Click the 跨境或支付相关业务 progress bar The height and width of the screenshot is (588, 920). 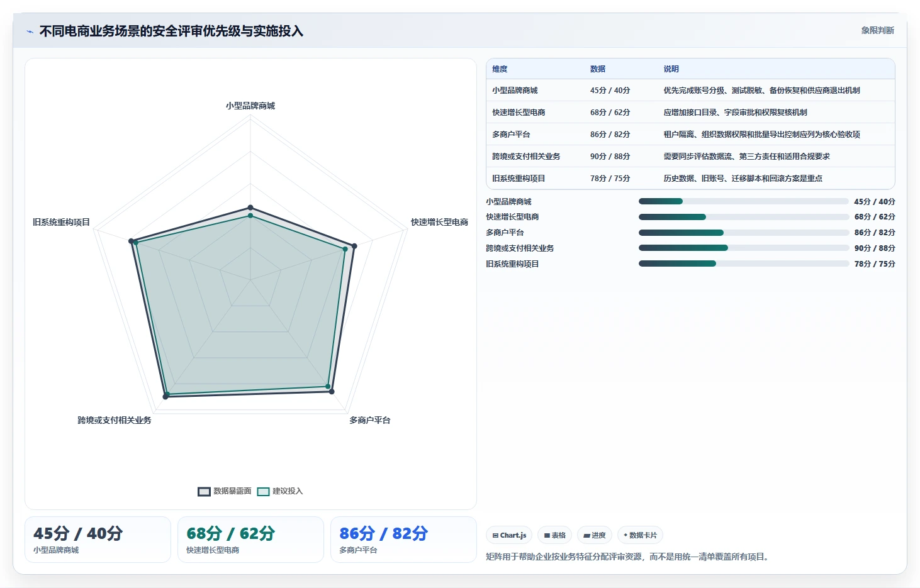[x=744, y=248]
